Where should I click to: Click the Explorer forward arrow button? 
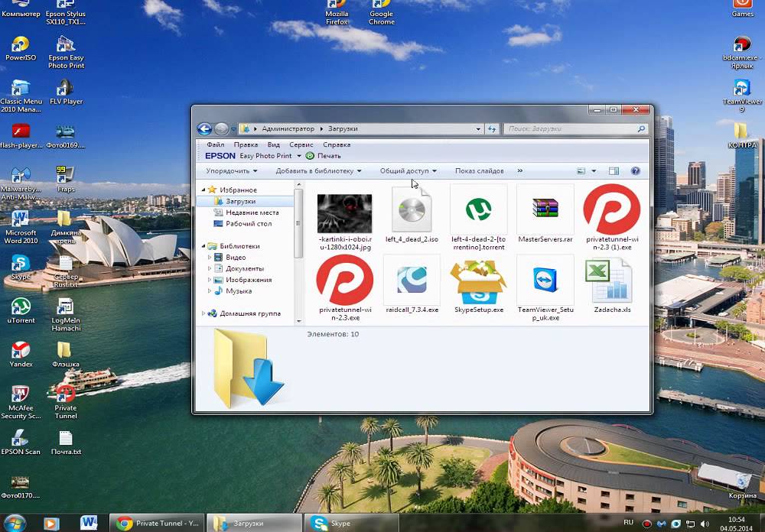coord(222,128)
